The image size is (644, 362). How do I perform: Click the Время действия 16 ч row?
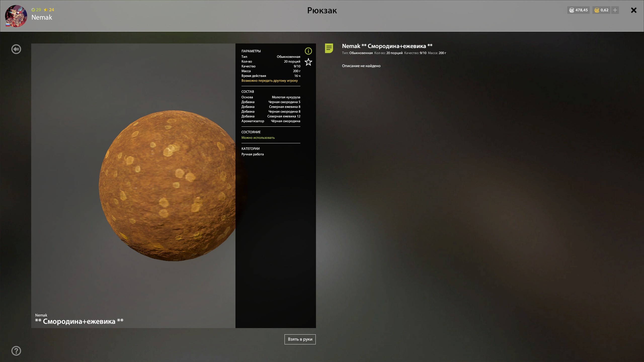coord(271,76)
